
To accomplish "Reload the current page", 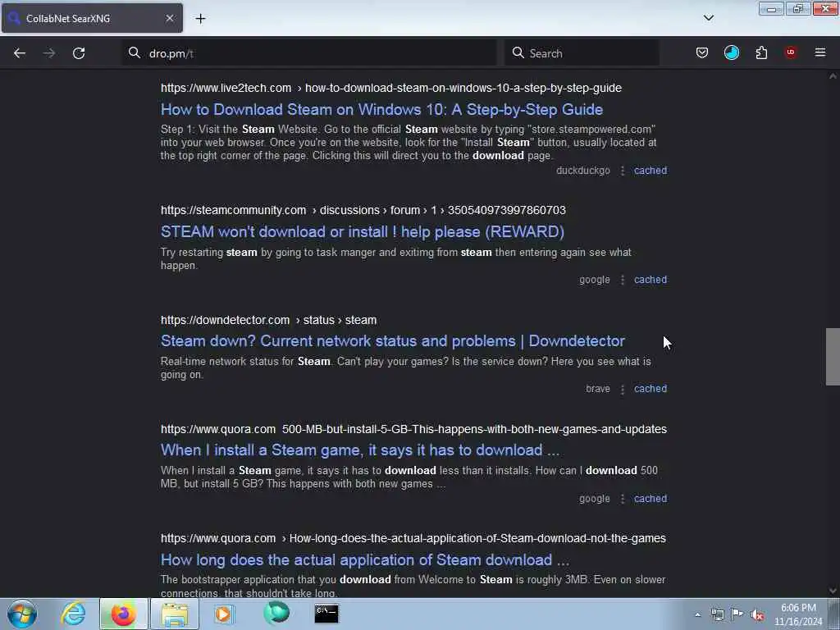I will click(x=79, y=53).
